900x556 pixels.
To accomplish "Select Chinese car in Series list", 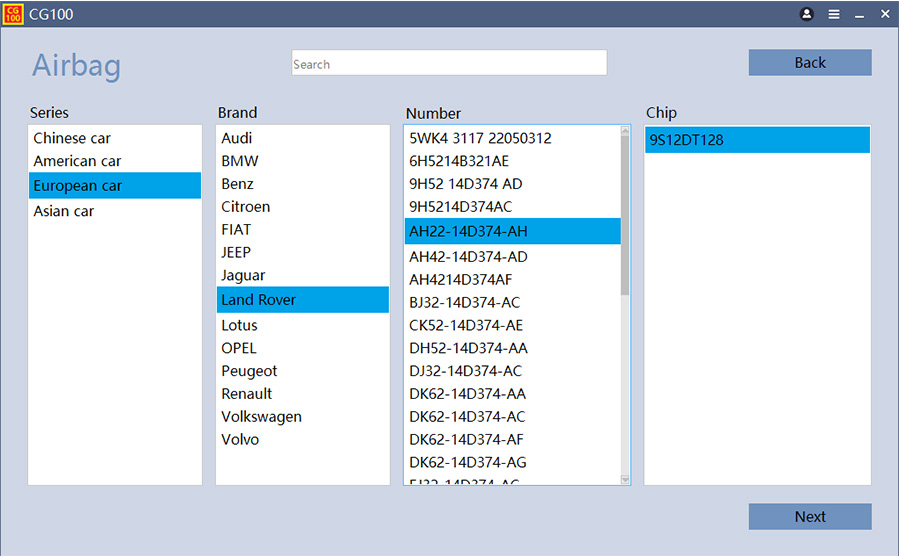I will [x=72, y=138].
